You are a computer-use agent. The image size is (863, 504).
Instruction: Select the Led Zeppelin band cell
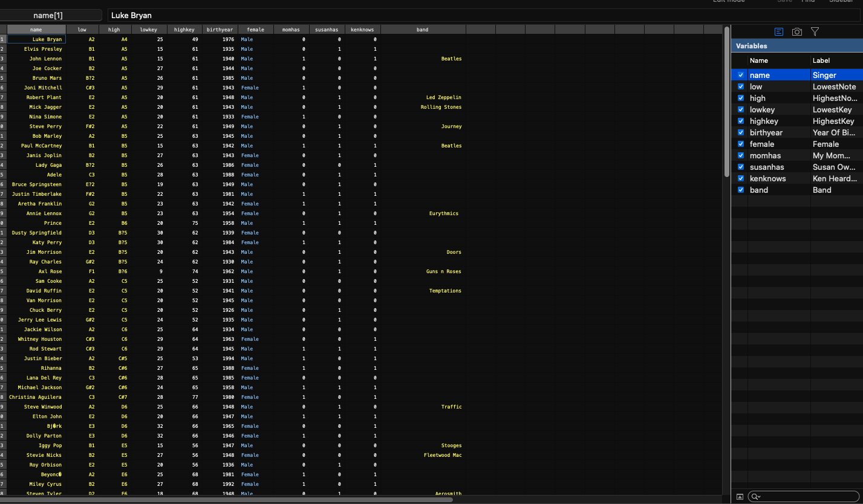point(423,97)
